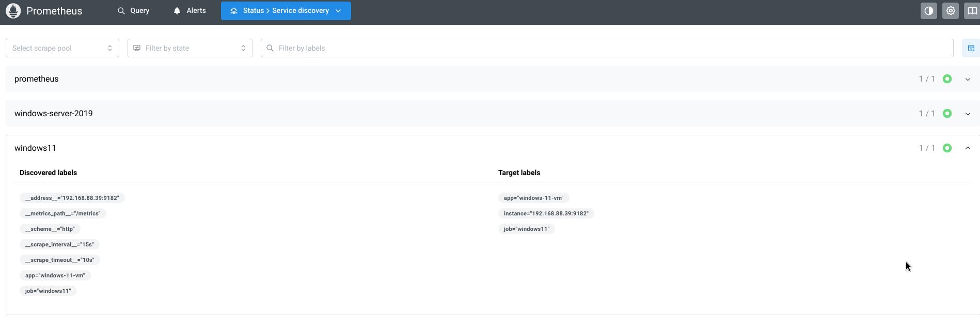Click green status ring of windows-server-2019

click(x=947, y=114)
